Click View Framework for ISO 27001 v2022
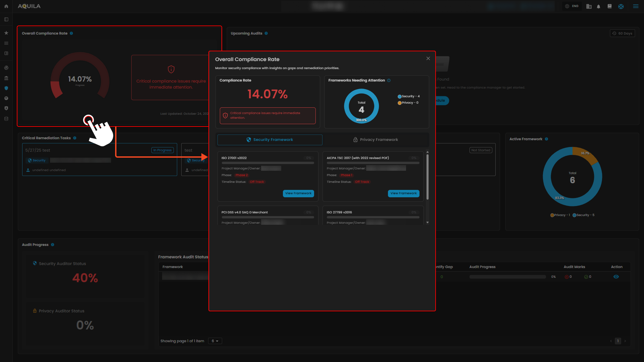The height and width of the screenshot is (362, 644). pyautogui.click(x=298, y=193)
